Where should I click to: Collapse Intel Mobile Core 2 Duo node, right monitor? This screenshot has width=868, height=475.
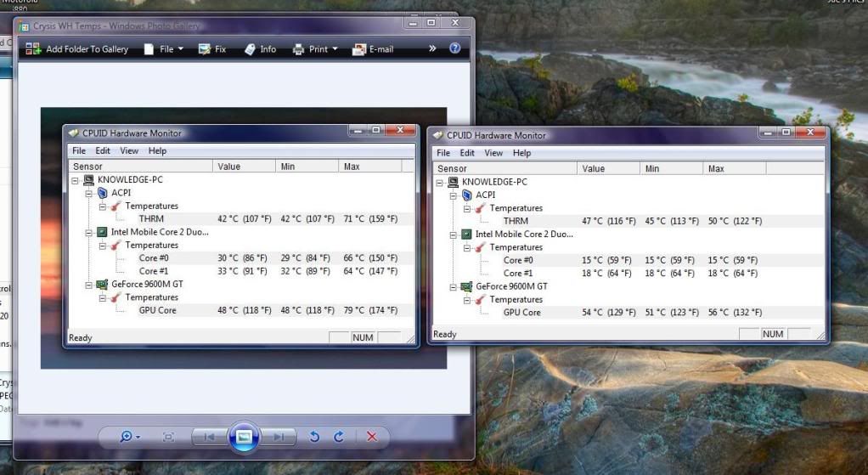(453, 235)
